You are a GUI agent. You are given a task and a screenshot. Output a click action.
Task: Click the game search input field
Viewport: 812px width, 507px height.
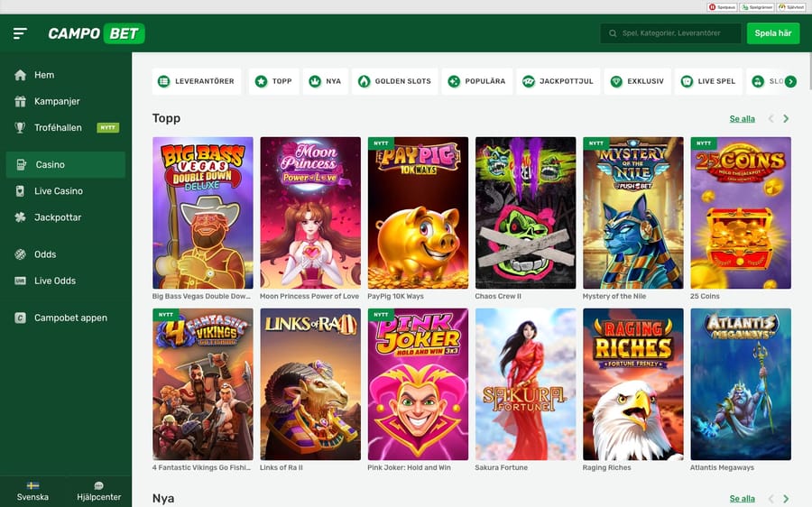point(677,33)
